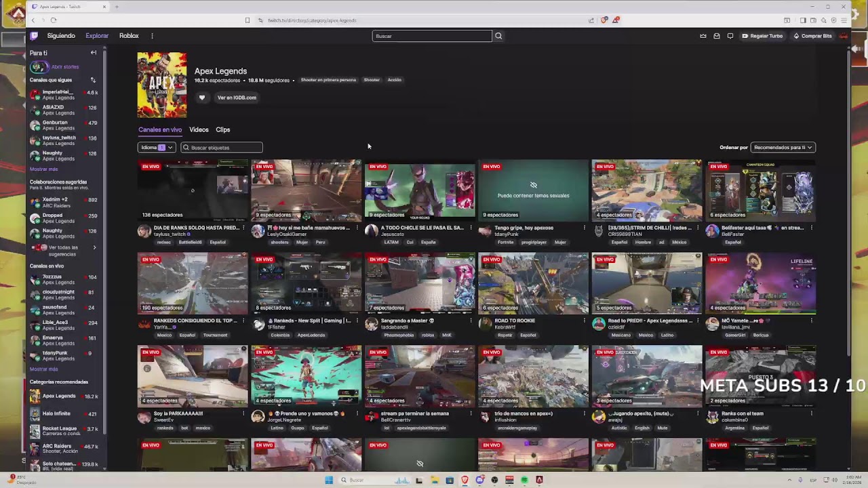
Task: Open options for the SweetEv stream card
Action: [x=243, y=413]
